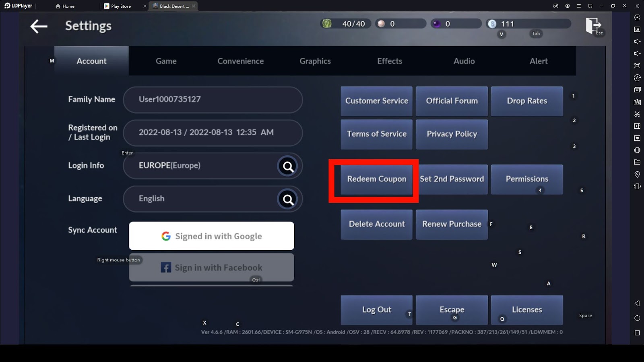Log Out of the account

coord(377,310)
